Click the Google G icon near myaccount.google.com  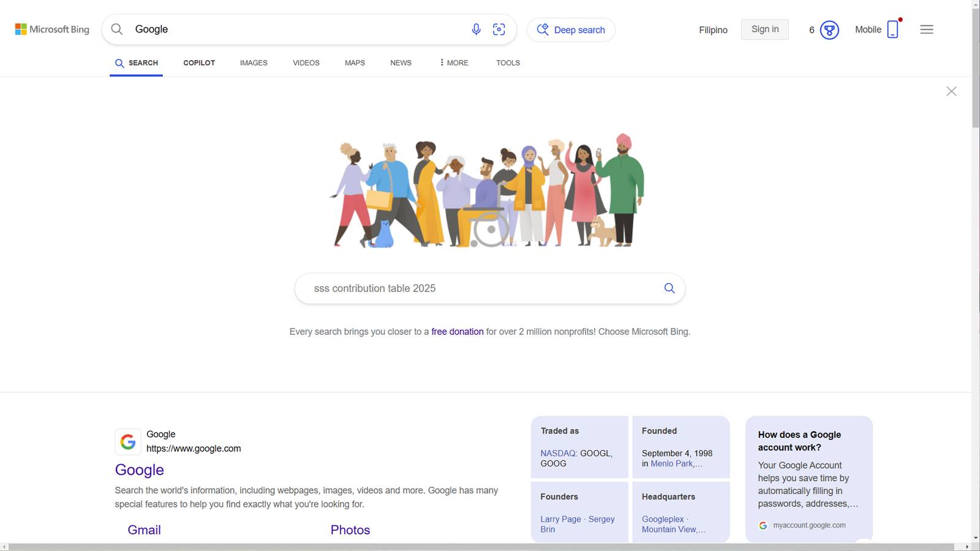click(x=763, y=525)
